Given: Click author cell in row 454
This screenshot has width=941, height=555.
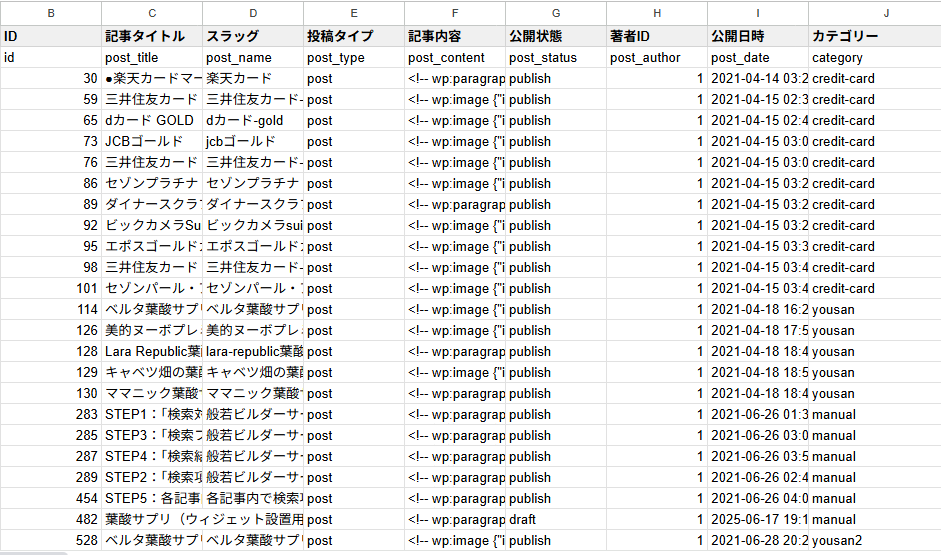Looking at the screenshot, I should 657,499.
